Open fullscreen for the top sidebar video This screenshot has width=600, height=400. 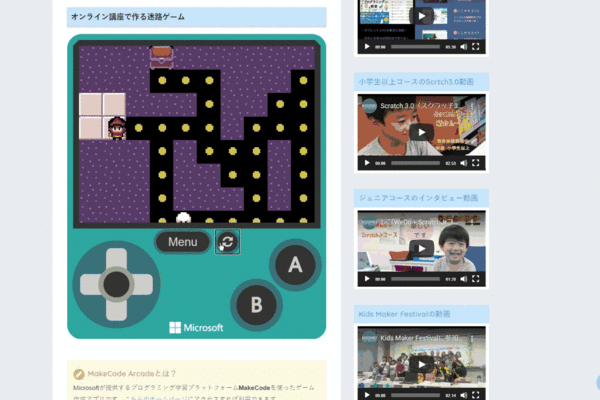pos(476,47)
